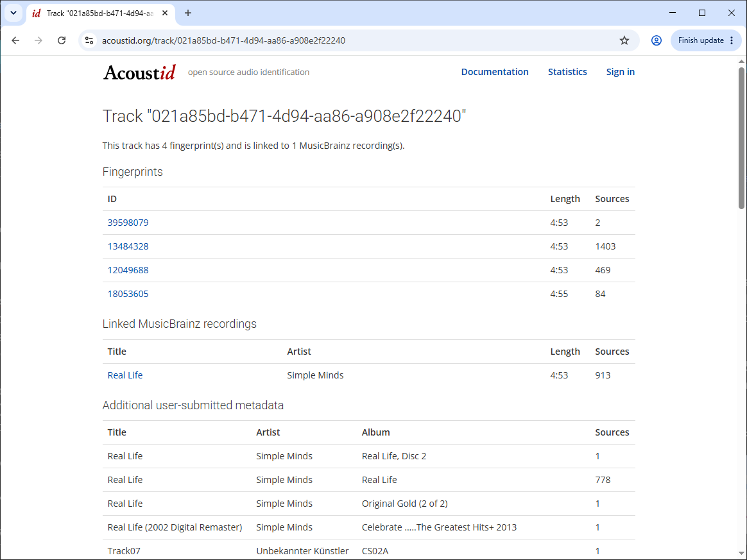The height and width of the screenshot is (560, 747).
Task: Select the 4:55 length value
Action: [559, 294]
